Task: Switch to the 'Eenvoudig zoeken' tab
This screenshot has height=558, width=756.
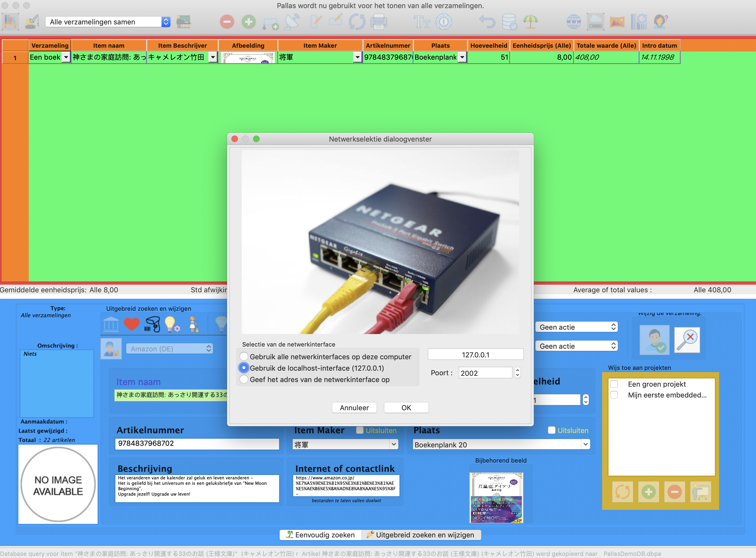Action: pos(320,535)
